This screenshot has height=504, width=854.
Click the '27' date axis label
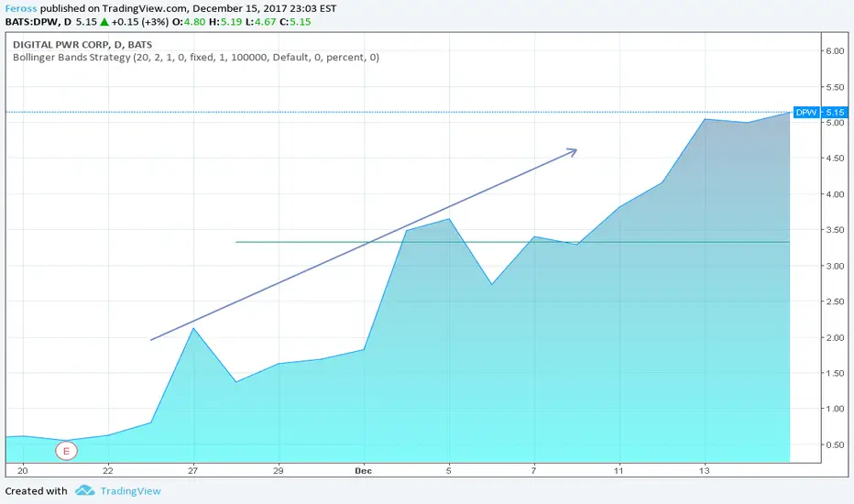[x=192, y=471]
